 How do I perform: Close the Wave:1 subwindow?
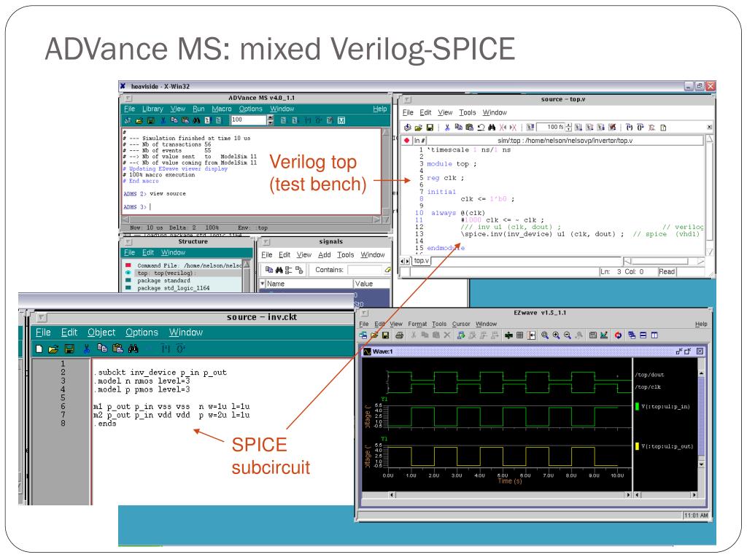(x=700, y=351)
